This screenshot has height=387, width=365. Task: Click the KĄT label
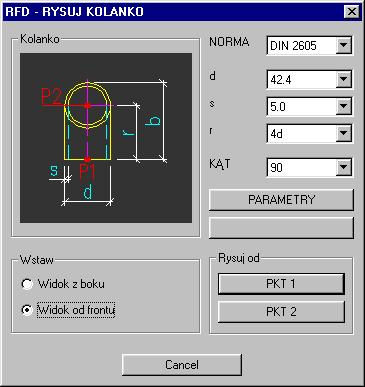click(219, 164)
